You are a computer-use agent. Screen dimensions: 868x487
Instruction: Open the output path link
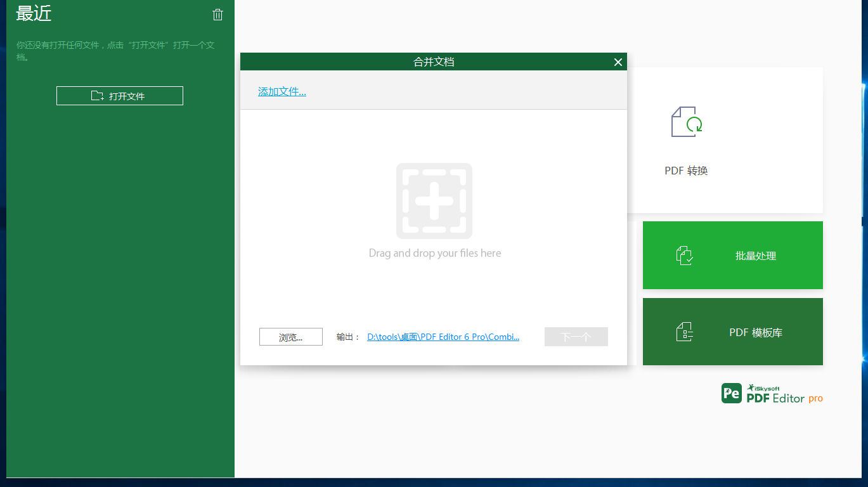pos(443,337)
